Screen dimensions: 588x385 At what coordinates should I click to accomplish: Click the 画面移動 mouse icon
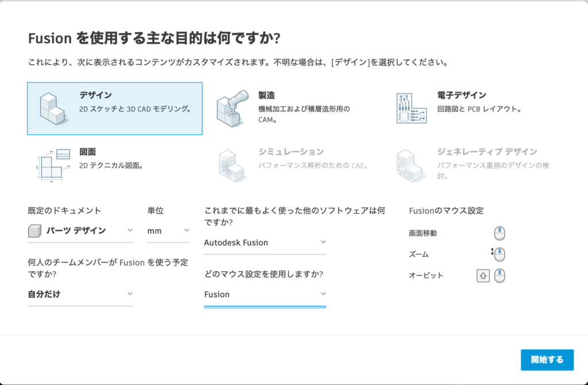point(500,233)
